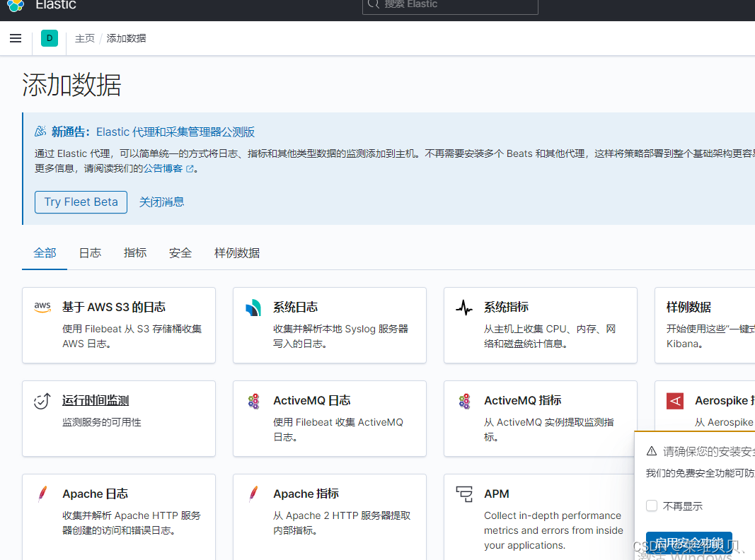Switch to the 全部 tab

(45, 253)
